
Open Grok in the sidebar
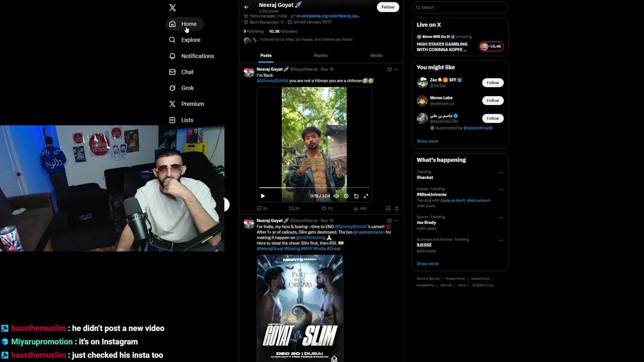tap(182, 88)
